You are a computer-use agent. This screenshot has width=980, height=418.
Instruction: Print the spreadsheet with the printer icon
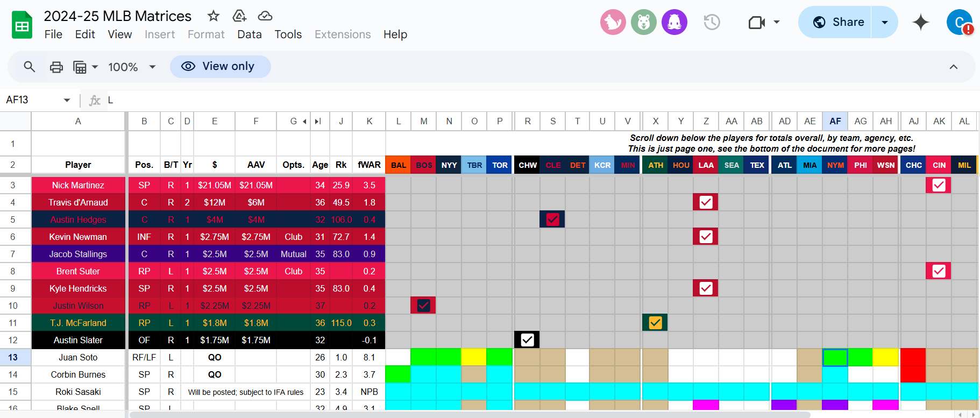(56, 67)
